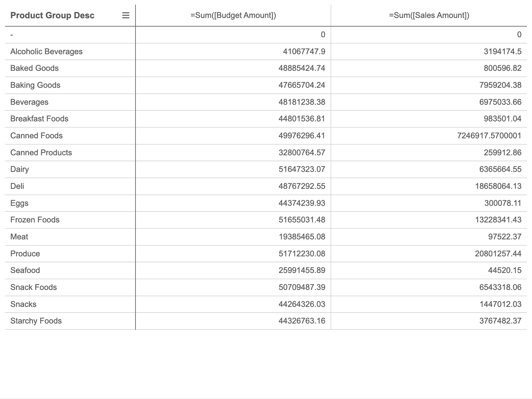Viewport: 532px width, 399px height.
Task: Select the Alcoholic Beverages row
Action: point(46,52)
